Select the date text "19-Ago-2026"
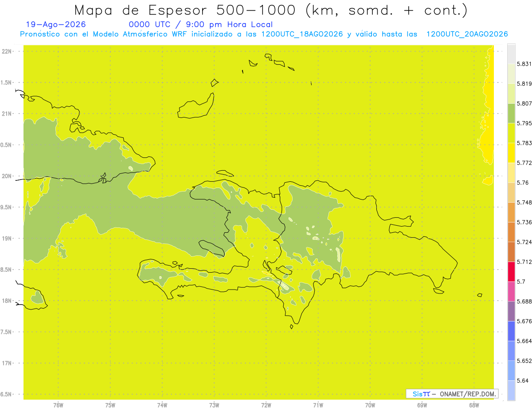 [x=56, y=25]
